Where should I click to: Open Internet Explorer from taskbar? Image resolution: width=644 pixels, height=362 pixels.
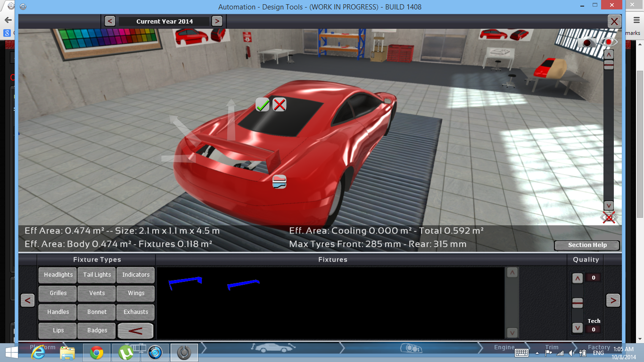tap(39, 353)
